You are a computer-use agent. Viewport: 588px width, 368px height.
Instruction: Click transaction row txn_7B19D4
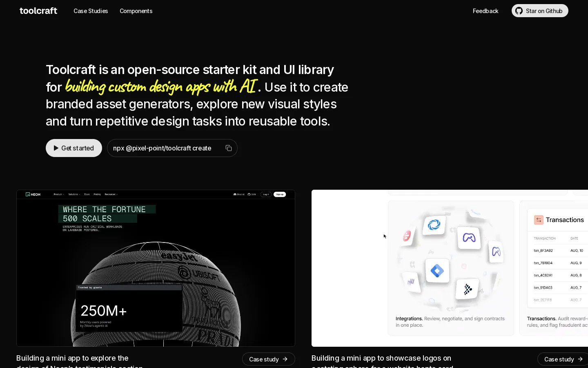click(559, 263)
